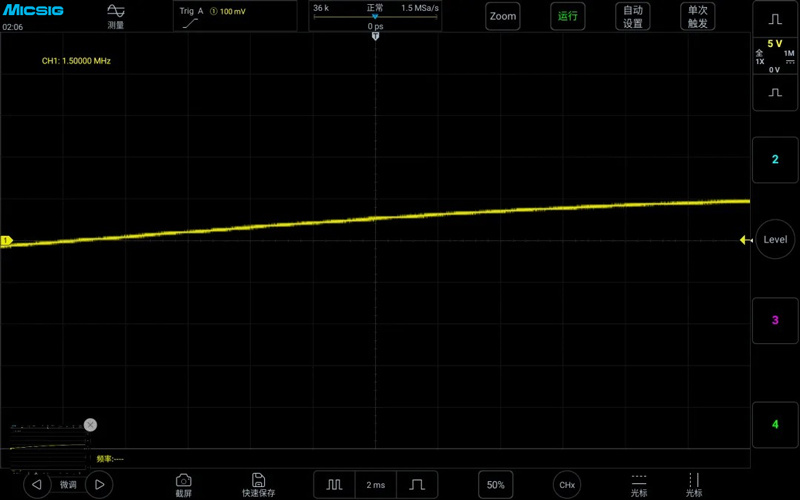The width and height of the screenshot is (800, 500).
Task: Trigger a 单次触发 single capture
Action: pyautogui.click(x=697, y=16)
